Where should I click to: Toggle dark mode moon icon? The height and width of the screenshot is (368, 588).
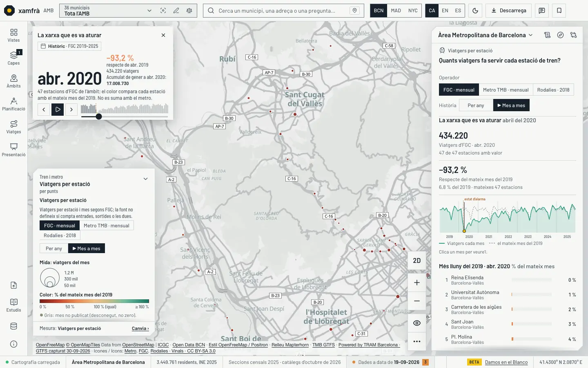pyautogui.click(x=475, y=11)
